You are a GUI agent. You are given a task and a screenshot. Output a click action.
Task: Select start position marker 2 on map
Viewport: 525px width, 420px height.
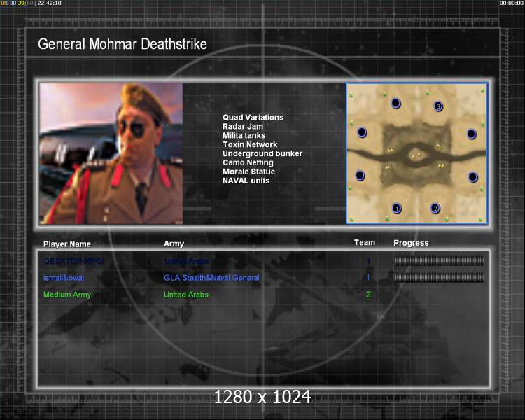point(435,209)
